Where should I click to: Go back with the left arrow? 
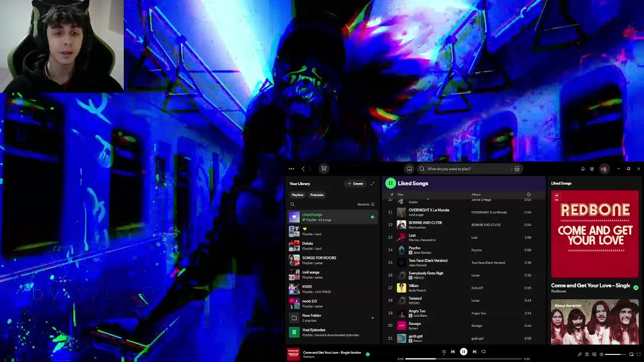click(x=303, y=169)
